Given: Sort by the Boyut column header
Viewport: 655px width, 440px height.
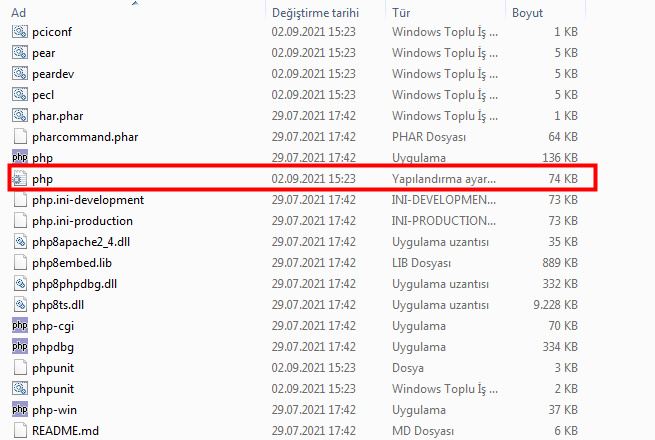Looking at the screenshot, I should pyautogui.click(x=527, y=13).
